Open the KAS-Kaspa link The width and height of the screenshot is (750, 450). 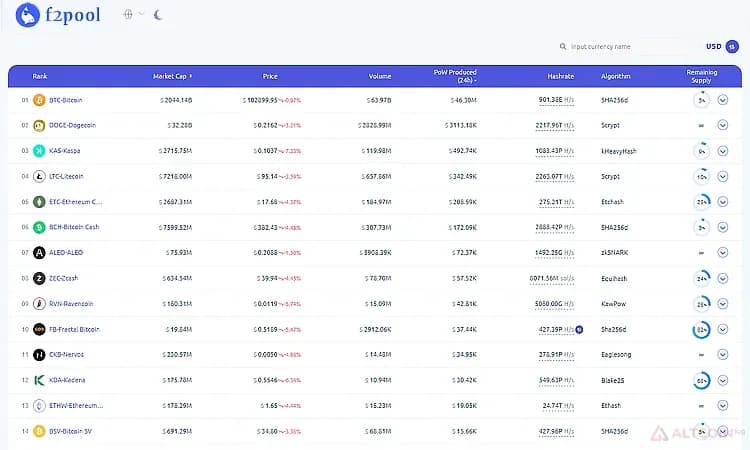click(65, 151)
